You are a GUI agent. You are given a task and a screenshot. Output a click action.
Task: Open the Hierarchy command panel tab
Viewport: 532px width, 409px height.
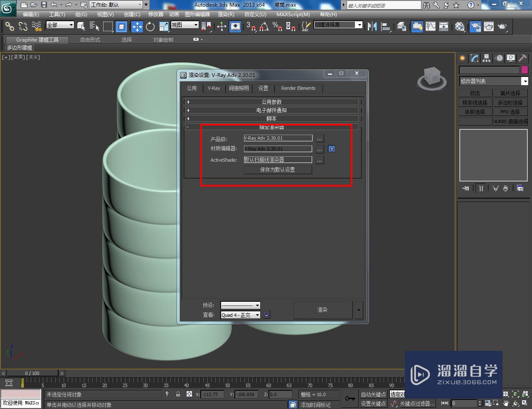(x=487, y=58)
